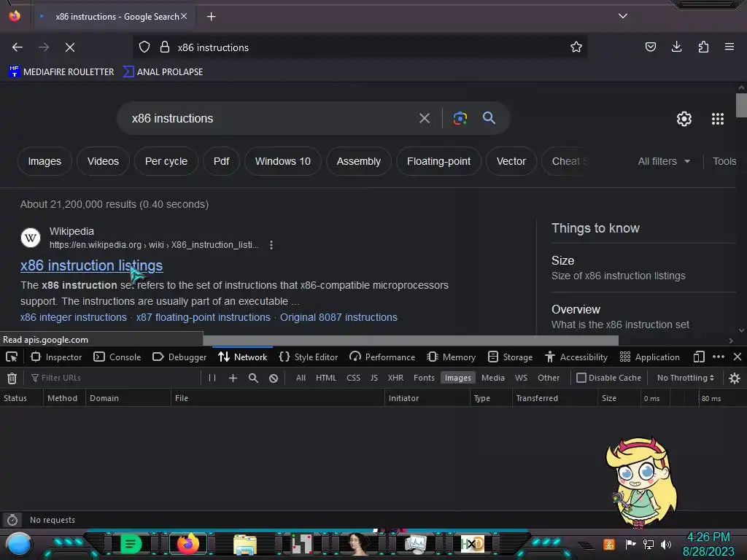
Task: Expand the Overview things-to-know item
Action: click(643, 316)
